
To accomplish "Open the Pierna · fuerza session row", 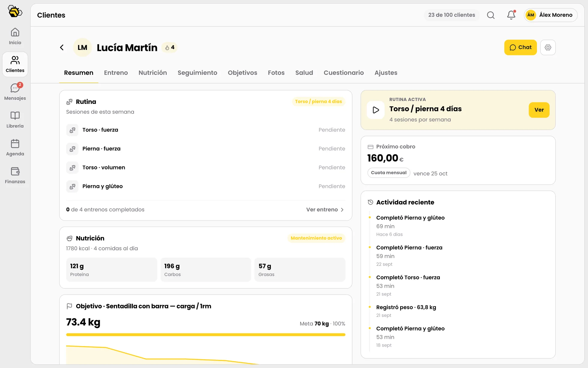I will (x=206, y=149).
